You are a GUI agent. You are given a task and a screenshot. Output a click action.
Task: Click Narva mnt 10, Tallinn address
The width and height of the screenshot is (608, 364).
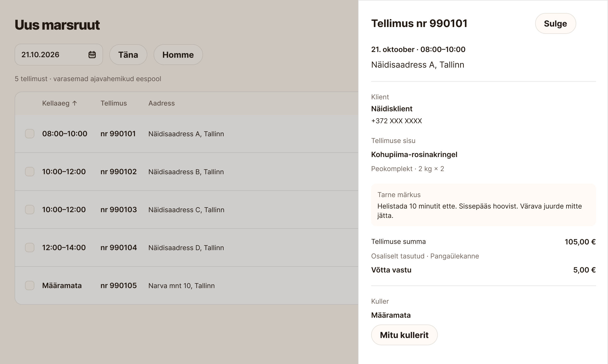point(181,285)
